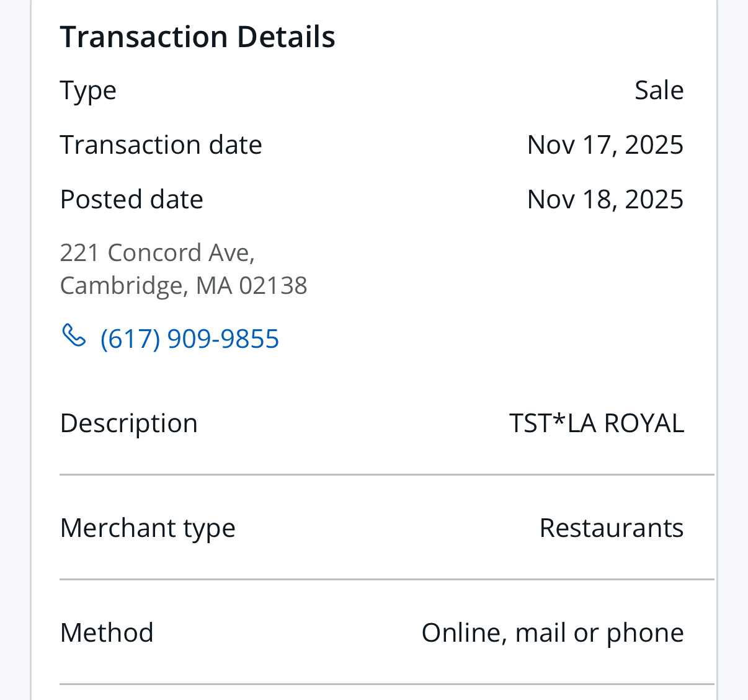Click the Restaurants merchant type value
Screen dimensions: 748x700
click(611, 528)
